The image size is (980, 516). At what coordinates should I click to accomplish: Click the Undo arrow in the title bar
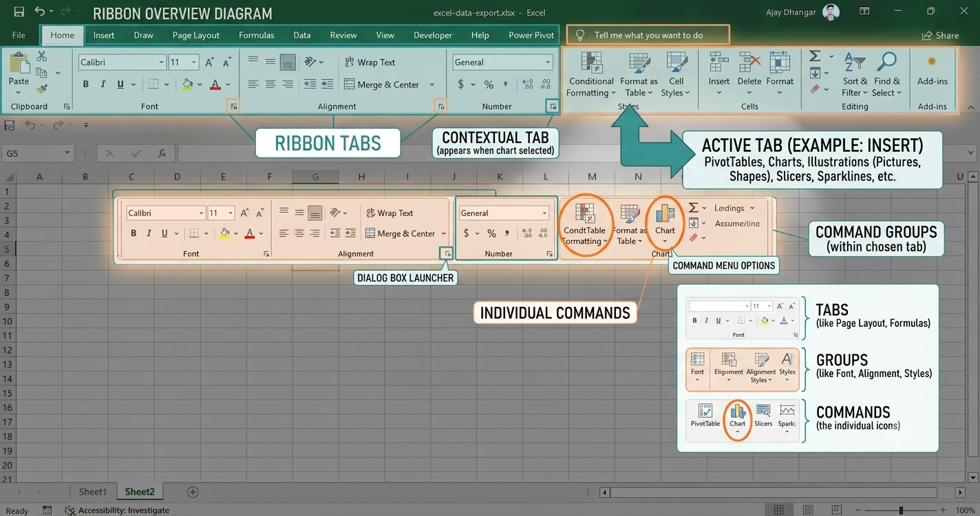39,12
